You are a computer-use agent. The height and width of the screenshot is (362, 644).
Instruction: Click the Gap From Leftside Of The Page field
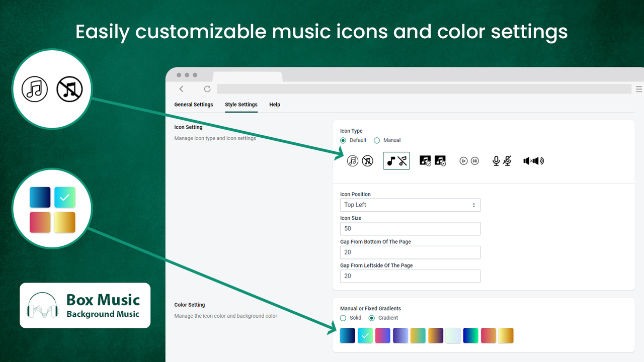410,276
